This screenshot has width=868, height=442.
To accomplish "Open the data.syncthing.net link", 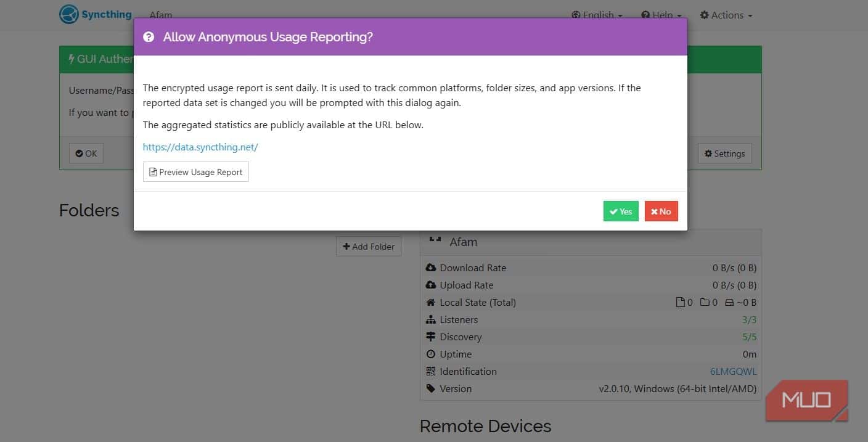I will (x=200, y=147).
